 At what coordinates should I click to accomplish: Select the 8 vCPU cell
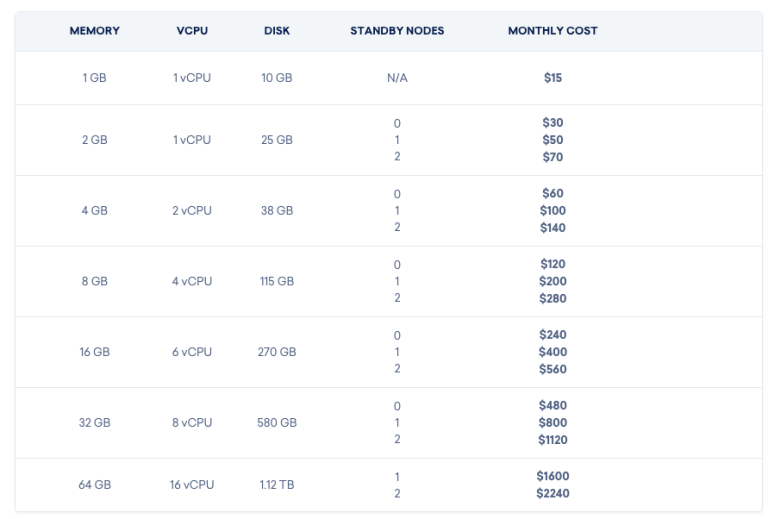[192, 423]
